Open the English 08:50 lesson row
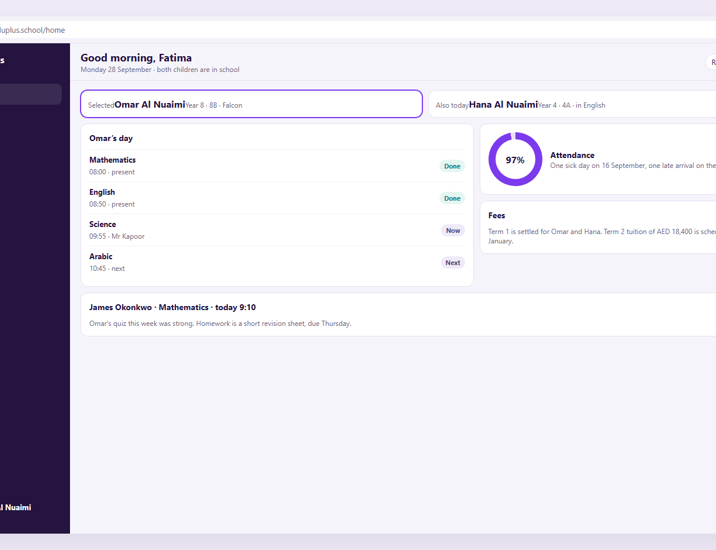Screen dimensions: 716x550 coord(277,198)
